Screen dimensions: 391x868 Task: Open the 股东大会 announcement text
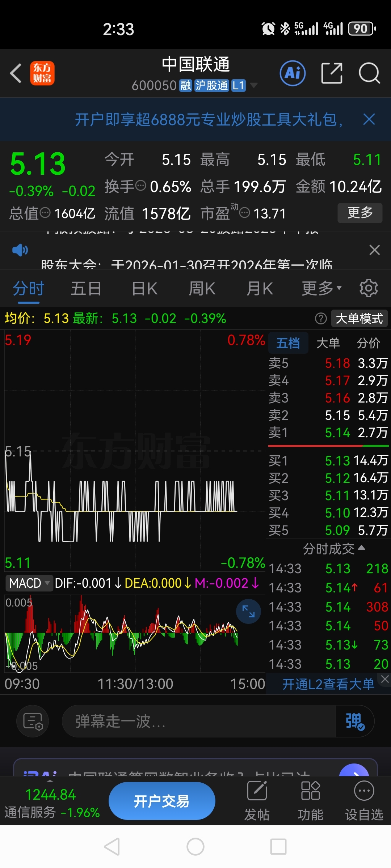click(187, 264)
